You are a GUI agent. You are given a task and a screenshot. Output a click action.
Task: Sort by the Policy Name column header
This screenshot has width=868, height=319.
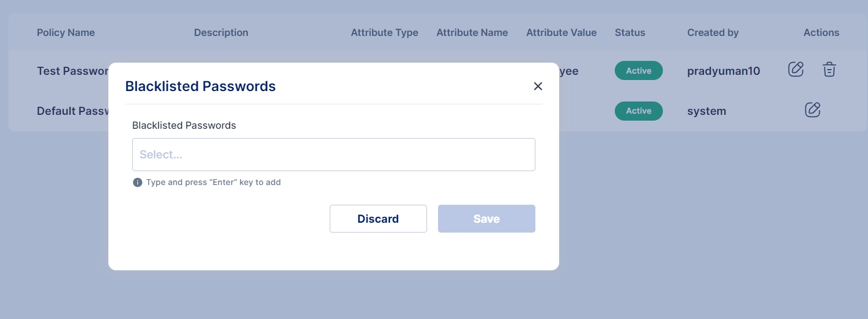point(65,32)
